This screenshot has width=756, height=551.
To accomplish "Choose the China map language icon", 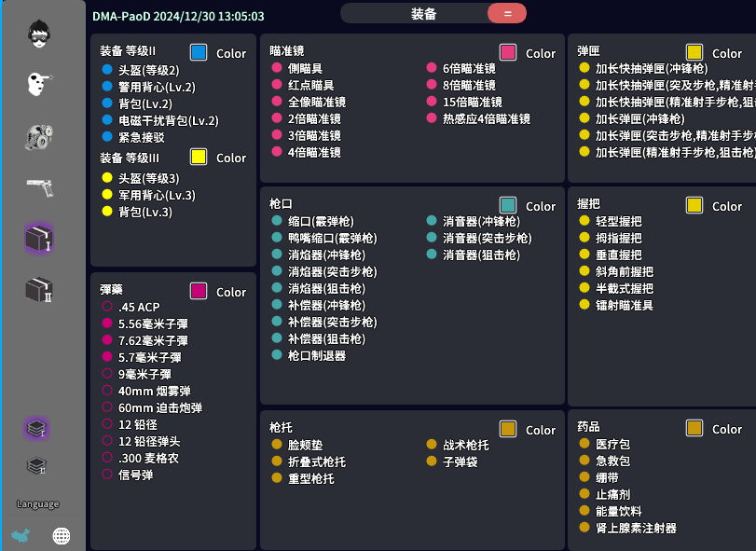I will [x=21, y=535].
